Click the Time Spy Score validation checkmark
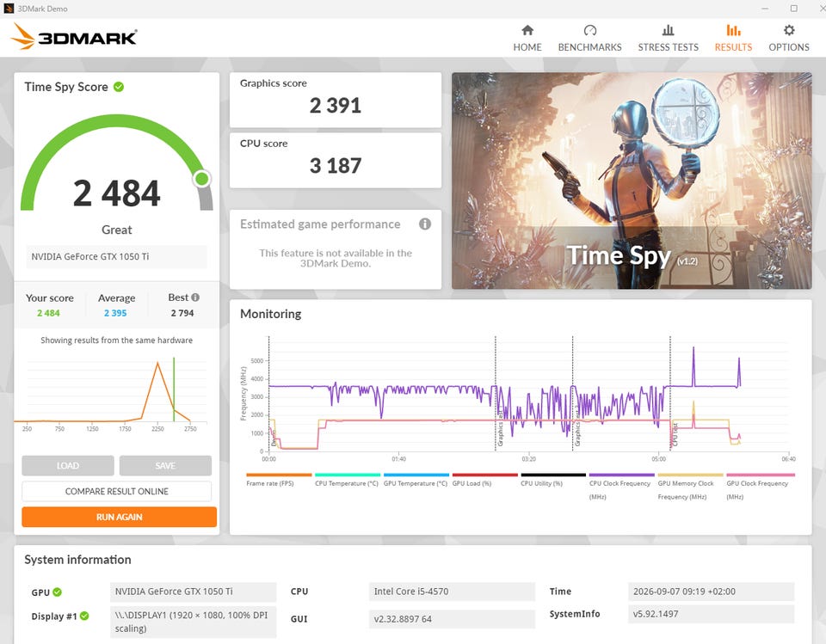This screenshot has width=826, height=644. click(x=119, y=87)
